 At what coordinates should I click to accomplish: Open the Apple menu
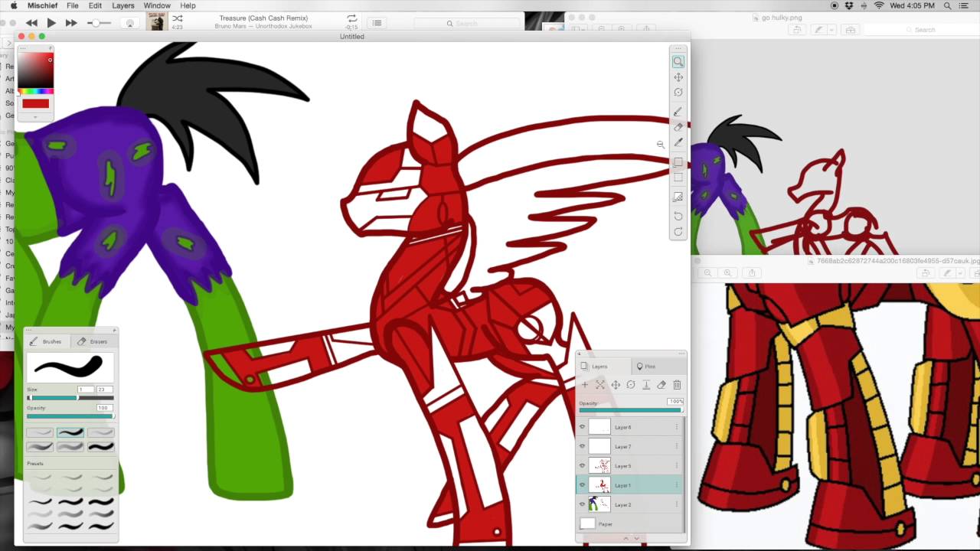(x=13, y=5)
